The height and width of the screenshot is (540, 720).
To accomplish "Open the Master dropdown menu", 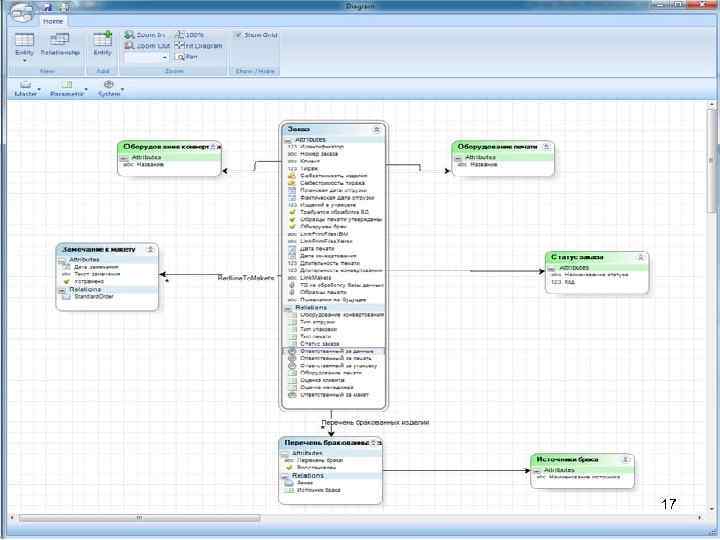I will [x=27, y=88].
